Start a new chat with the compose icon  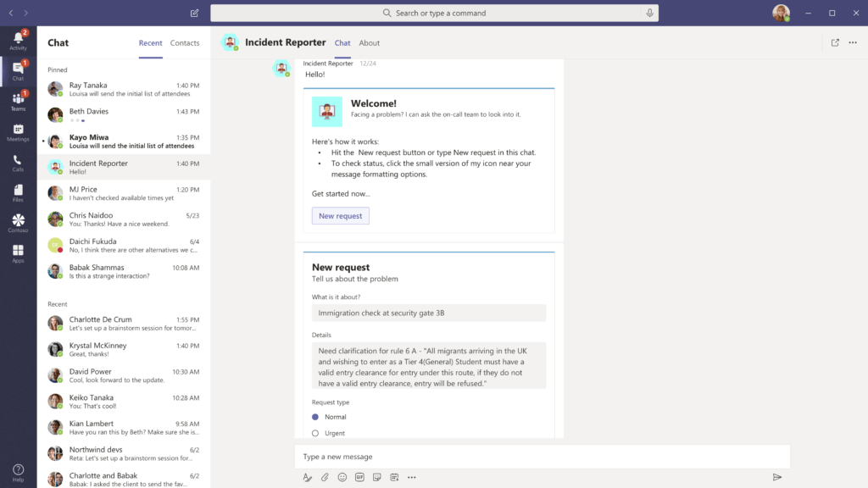point(193,13)
